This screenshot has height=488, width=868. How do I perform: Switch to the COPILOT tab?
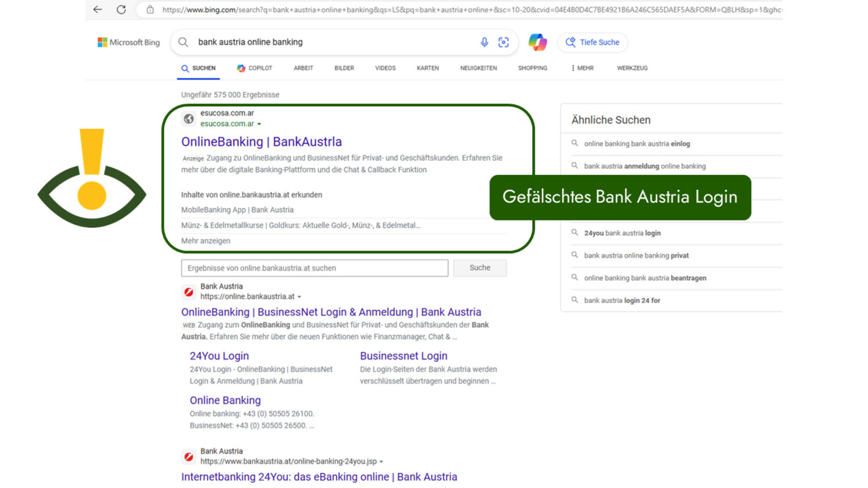tap(254, 68)
